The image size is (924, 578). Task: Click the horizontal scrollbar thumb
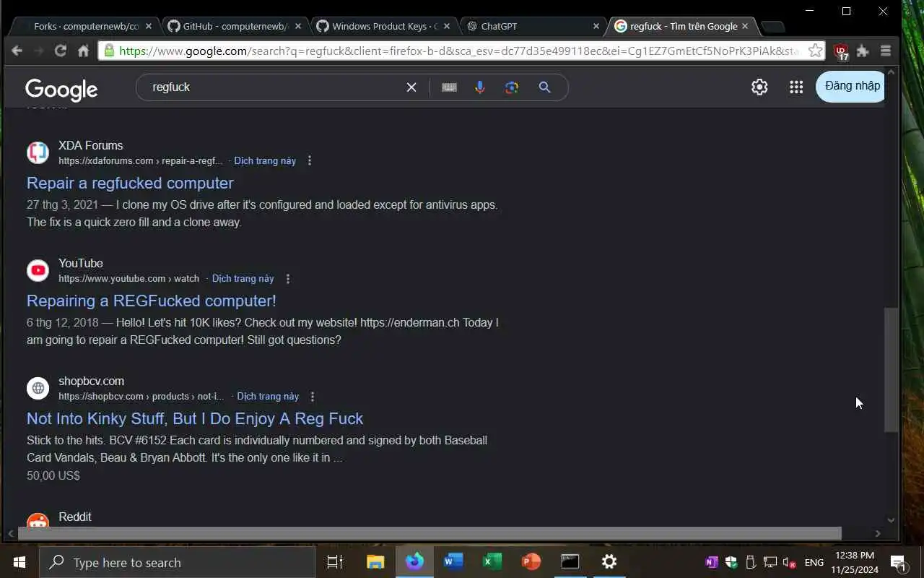click(430, 534)
